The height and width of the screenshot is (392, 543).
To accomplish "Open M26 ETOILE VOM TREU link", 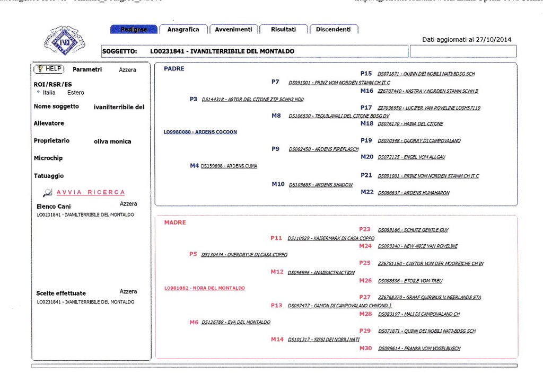I will (x=410, y=281).
